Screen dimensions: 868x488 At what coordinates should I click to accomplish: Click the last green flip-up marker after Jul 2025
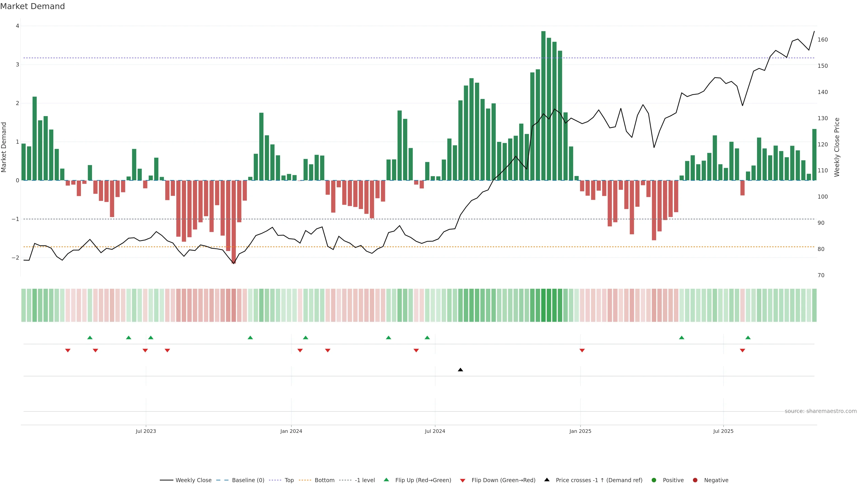pyautogui.click(x=748, y=338)
